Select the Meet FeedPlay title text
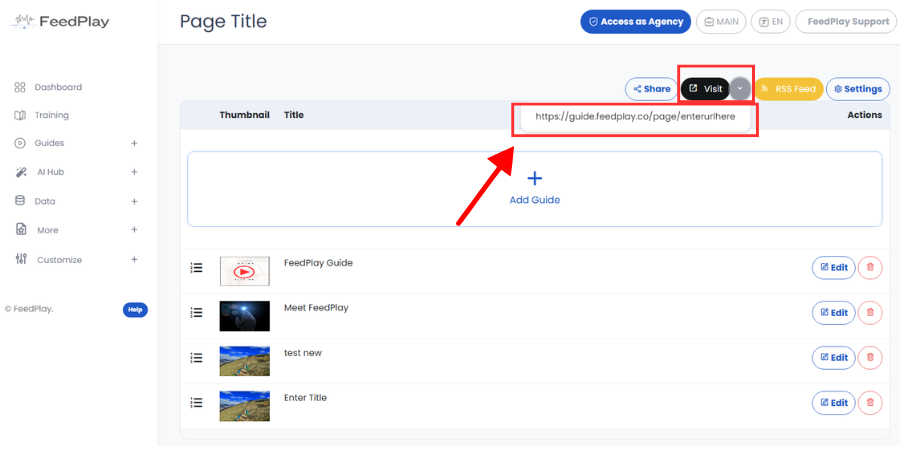The height and width of the screenshot is (450, 900). click(x=316, y=308)
